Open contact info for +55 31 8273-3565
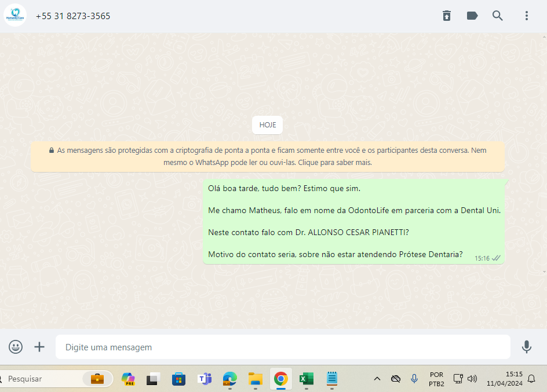 coord(73,16)
